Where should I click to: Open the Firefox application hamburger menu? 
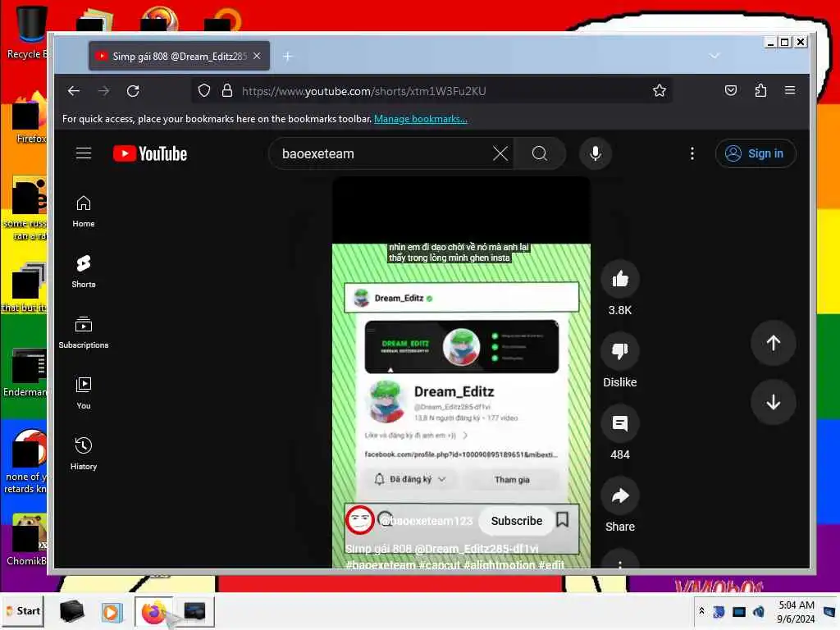[x=790, y=90]
